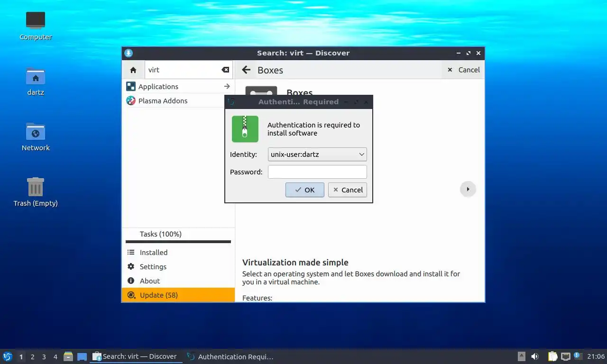Image resolution: width=607 pixels, height=364 pixels.
Task: Open the Identity unix-user:dartz dropdown
Action: coord(317,155)
